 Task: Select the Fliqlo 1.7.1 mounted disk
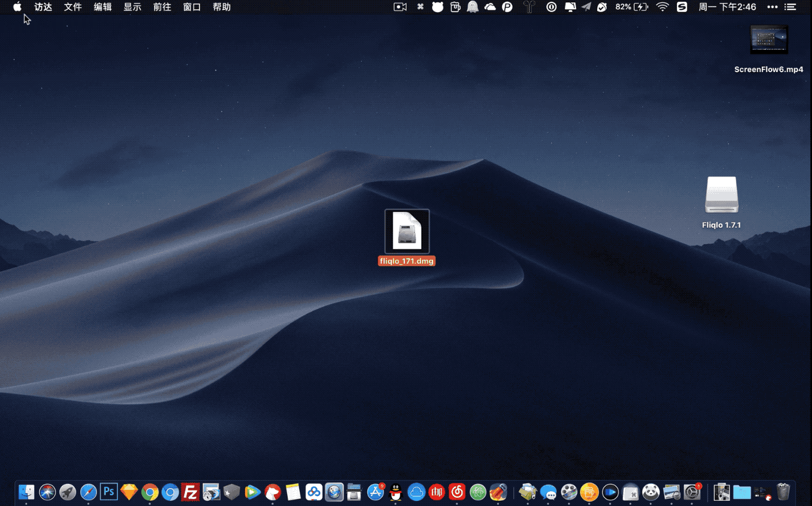721,195
